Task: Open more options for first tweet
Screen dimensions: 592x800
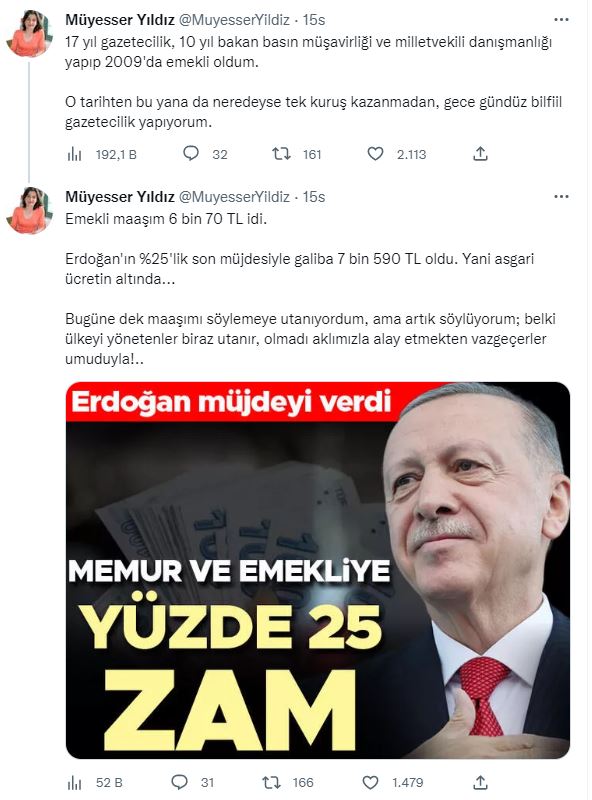Action: click(561, 20)
